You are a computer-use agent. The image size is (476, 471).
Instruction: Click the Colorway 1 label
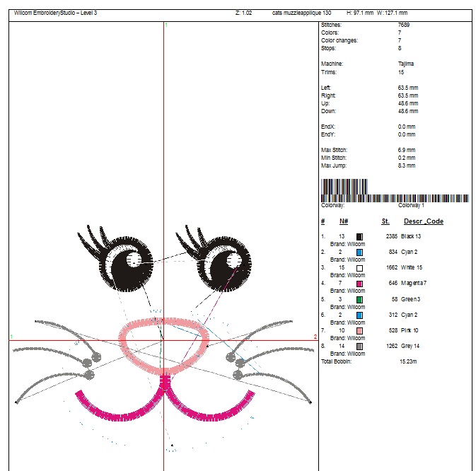(x=412, y=206)
